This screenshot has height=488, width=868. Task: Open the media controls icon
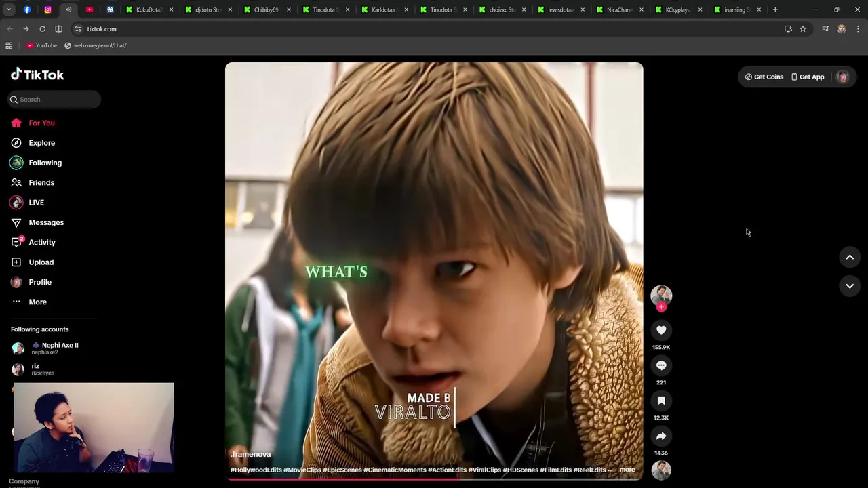[825, 29]
